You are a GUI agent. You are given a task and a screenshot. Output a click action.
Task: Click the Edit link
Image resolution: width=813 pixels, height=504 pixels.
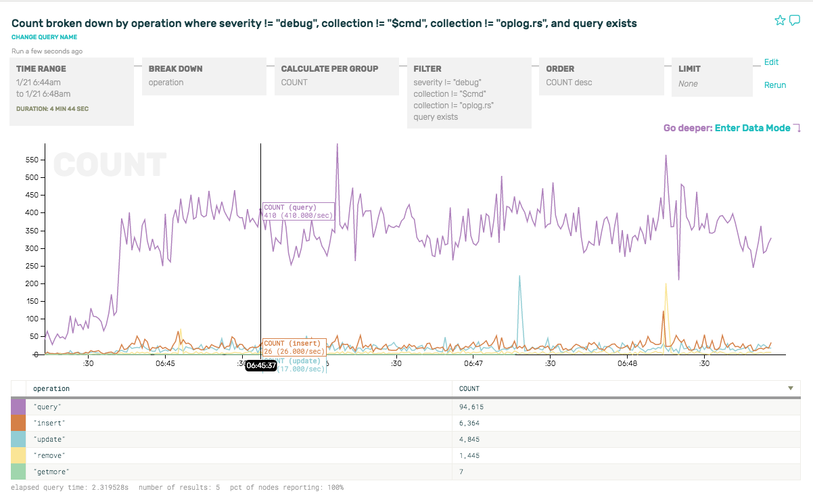coord(771,62)
